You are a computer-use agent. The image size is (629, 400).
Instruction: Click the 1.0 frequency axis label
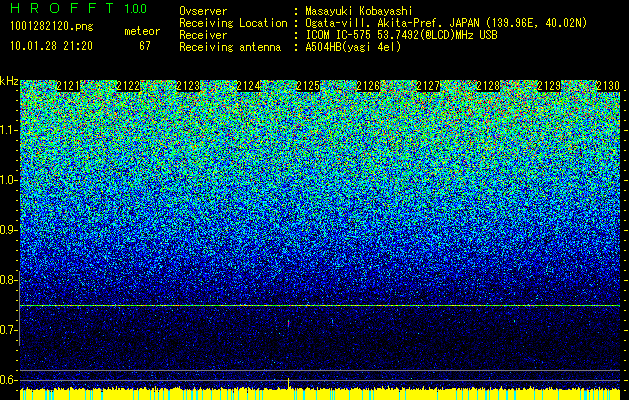click(x=7, y=180)
